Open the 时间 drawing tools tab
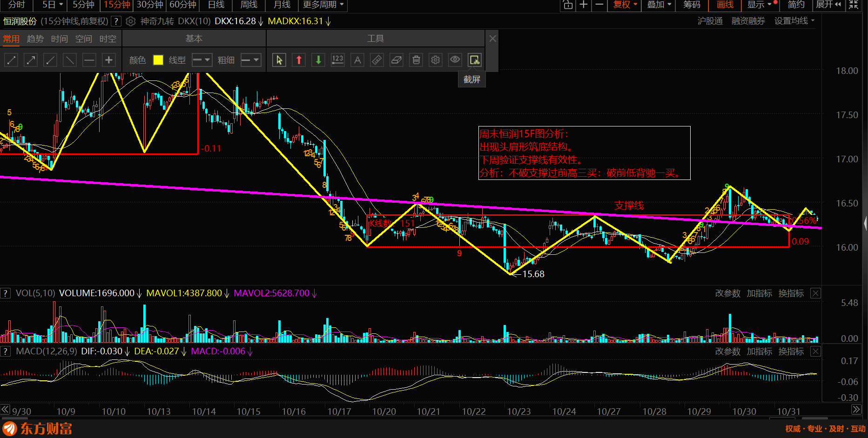 (x=60, y=39)
